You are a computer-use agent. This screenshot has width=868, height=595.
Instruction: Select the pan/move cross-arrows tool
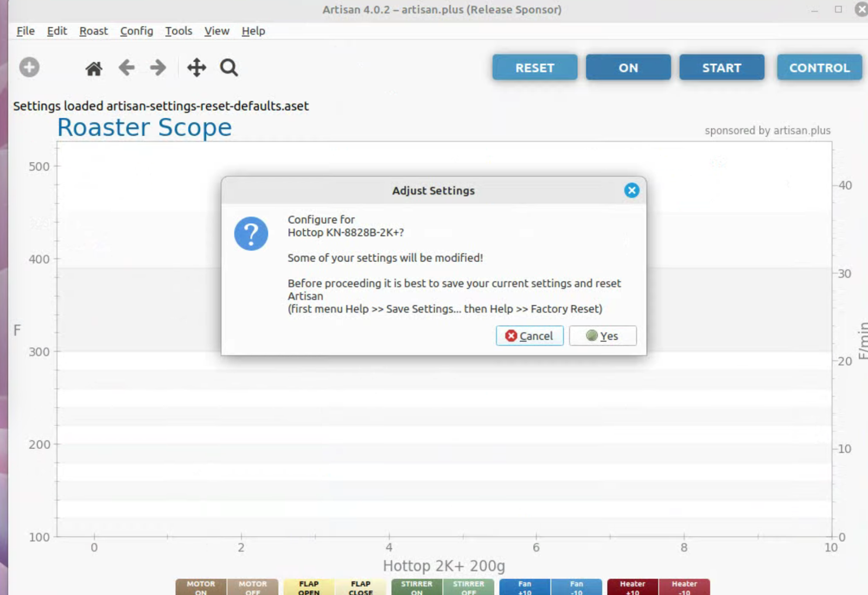(x=196, y=68)
